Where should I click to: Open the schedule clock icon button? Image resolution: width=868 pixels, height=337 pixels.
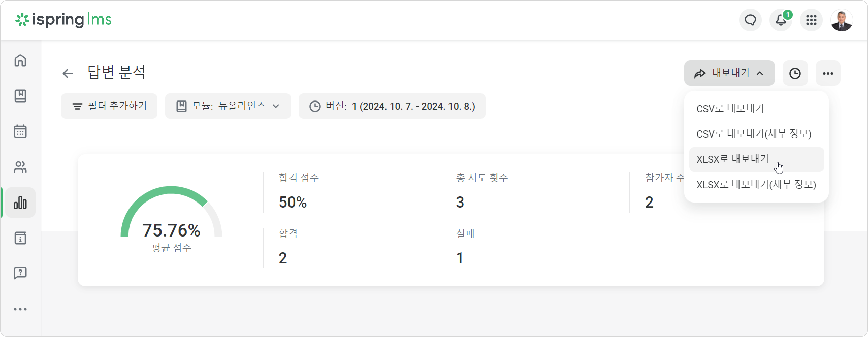pyautogui.click(x=795, y=73)
